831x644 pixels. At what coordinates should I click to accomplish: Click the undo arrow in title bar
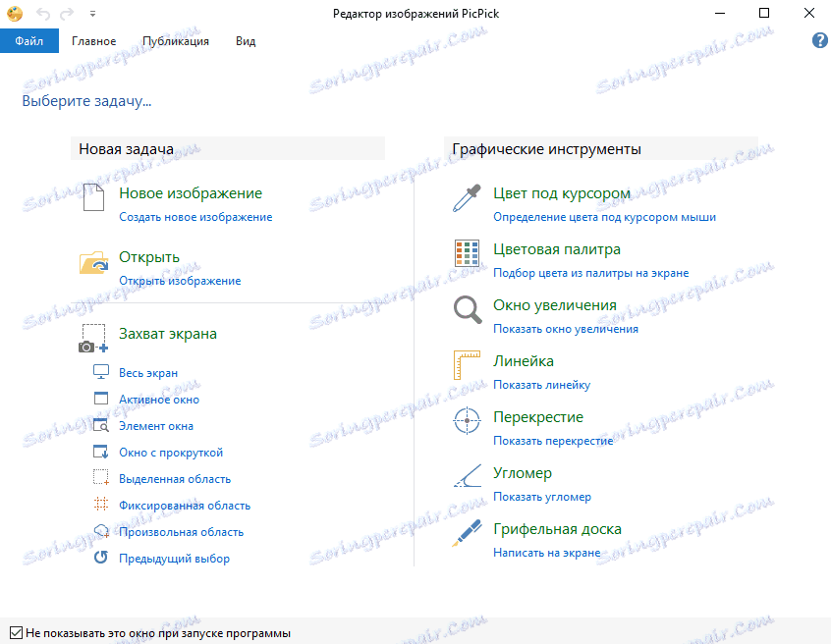pyautogui.click(x=43, y=14)
